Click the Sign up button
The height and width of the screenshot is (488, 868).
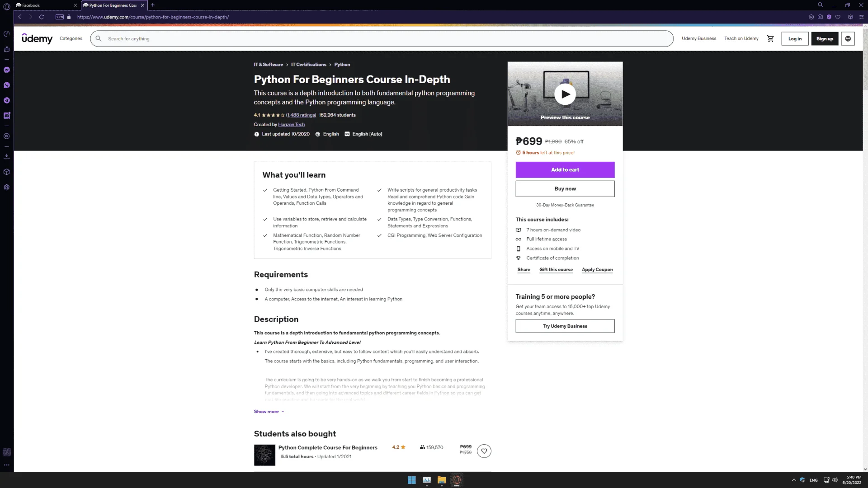coord(825,39)
